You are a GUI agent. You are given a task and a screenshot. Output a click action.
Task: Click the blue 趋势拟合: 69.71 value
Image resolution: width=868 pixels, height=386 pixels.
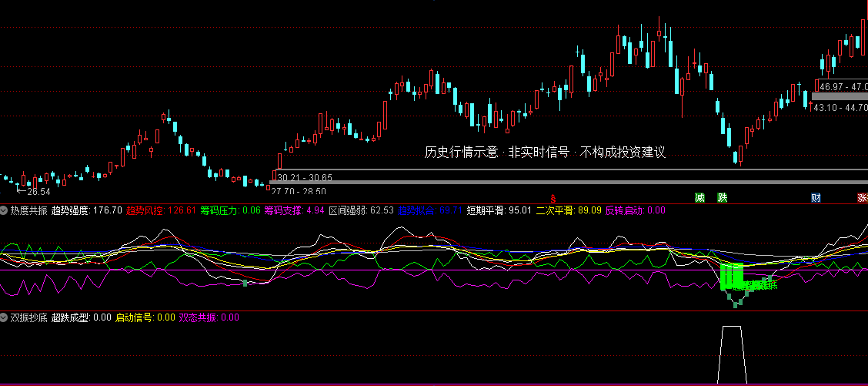(430, 211)
